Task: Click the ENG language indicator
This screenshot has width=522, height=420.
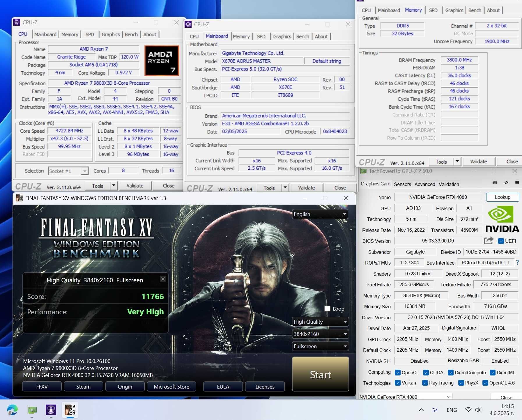Action: click(x=452, y=410)
